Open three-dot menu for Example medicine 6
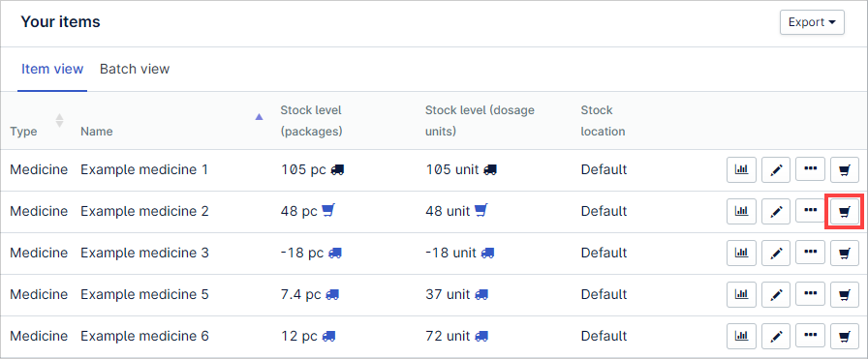 click(811, 337)
